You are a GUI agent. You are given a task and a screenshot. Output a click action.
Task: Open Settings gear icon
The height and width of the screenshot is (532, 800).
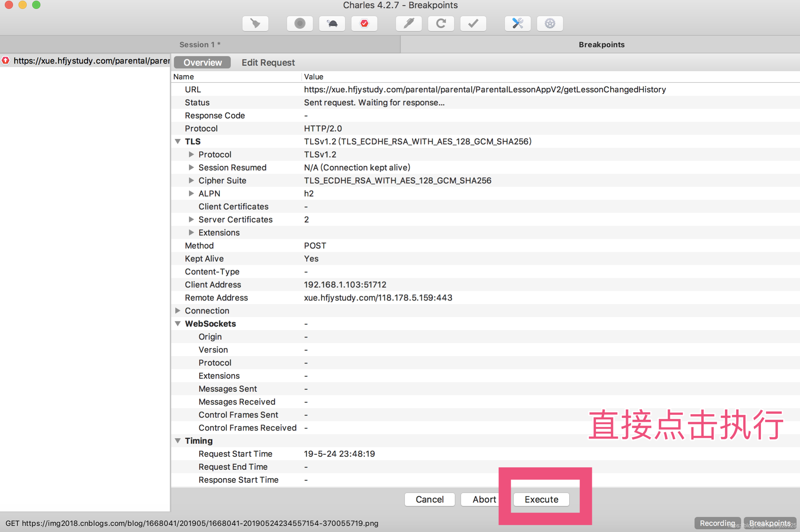(550, 24)
